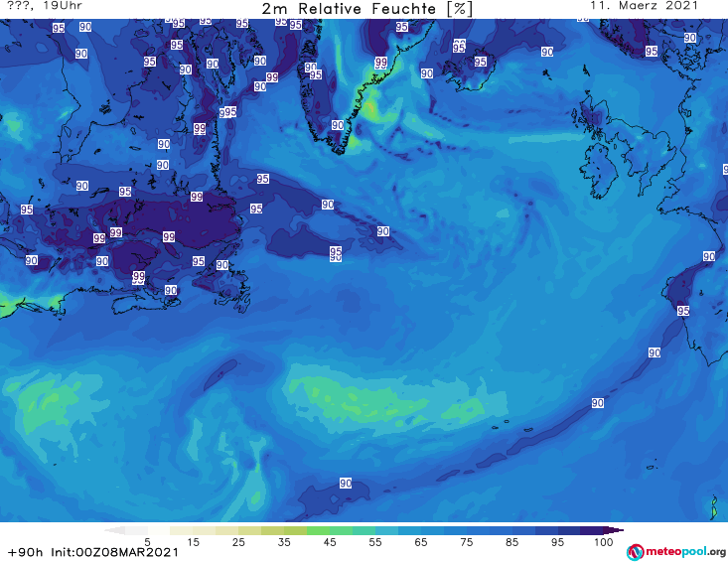Click the meteopool.org logo link
This screenshot has width=728, height=562.
[676, 552]
